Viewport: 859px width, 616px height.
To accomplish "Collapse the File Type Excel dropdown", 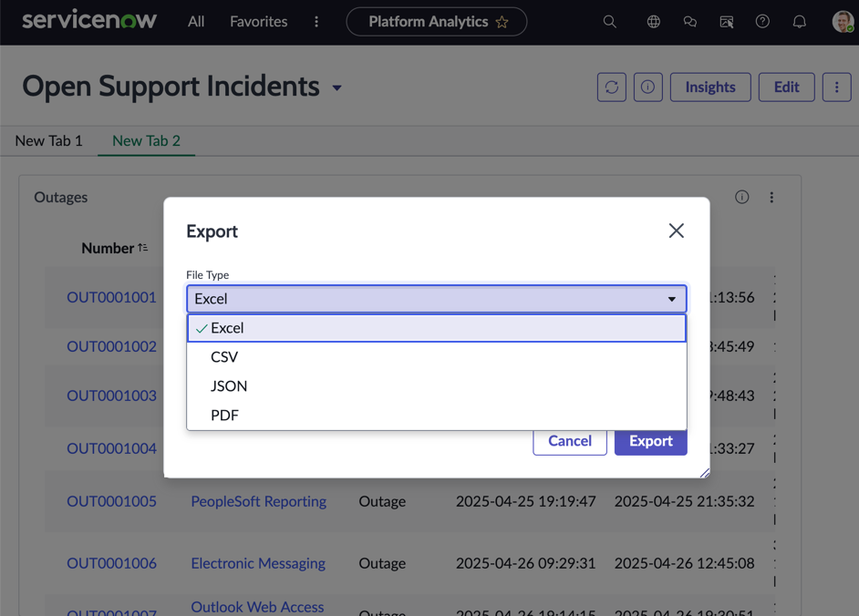I will tap(436, 299).
